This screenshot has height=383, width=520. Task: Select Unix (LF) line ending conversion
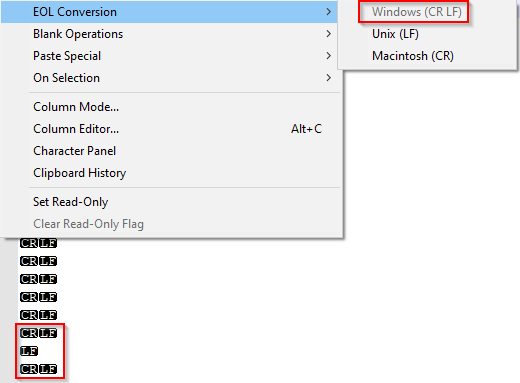pyautogui.click(x=395, y=34)
